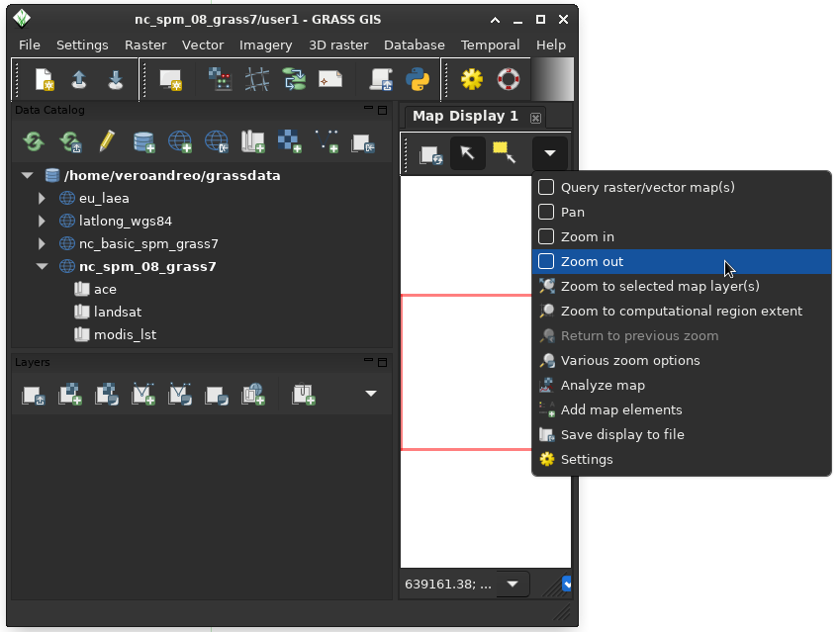This screenshot has width=840, height=632.
Task: Select vector features tool yellow icon
Action: coord(505,152)
